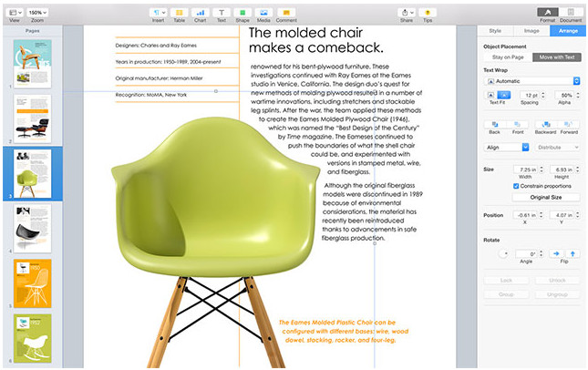This screenshot has height=370, width=588.
Task: Toggle the Format inspector button
Action: (548, 12)
